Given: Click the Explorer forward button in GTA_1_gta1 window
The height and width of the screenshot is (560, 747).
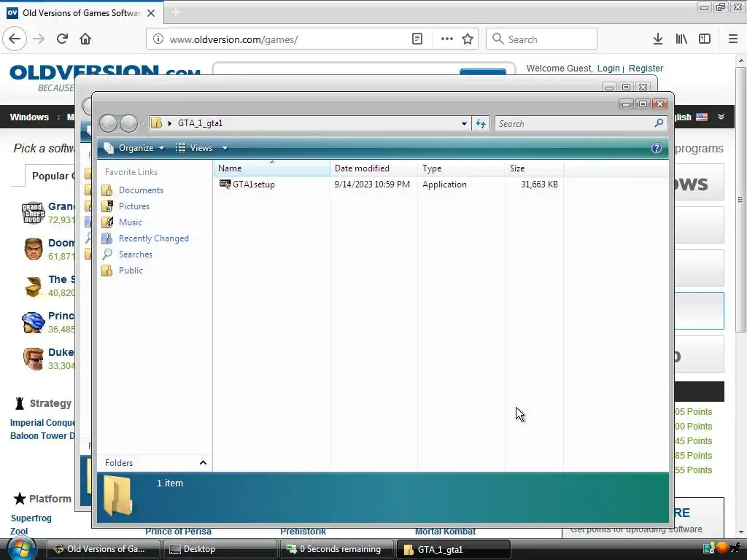Looking at the screenshot, I should coord(128,123).
